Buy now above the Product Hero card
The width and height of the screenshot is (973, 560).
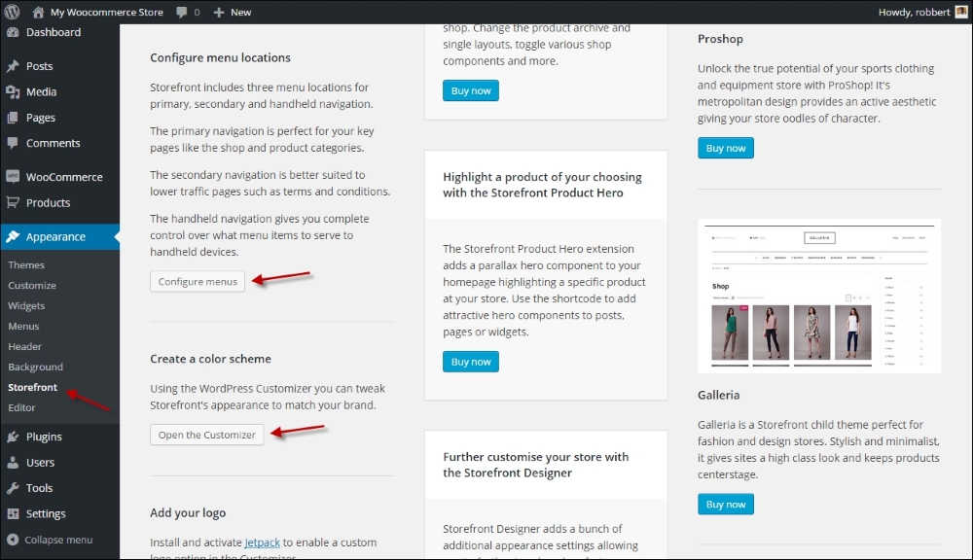click(470, 90)
